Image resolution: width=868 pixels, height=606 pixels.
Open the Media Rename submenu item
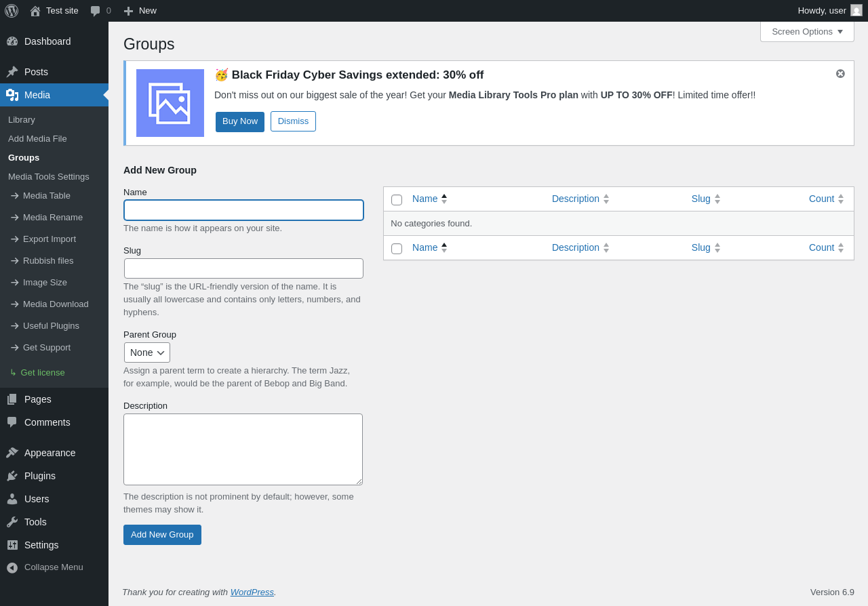tap(53, 218)
